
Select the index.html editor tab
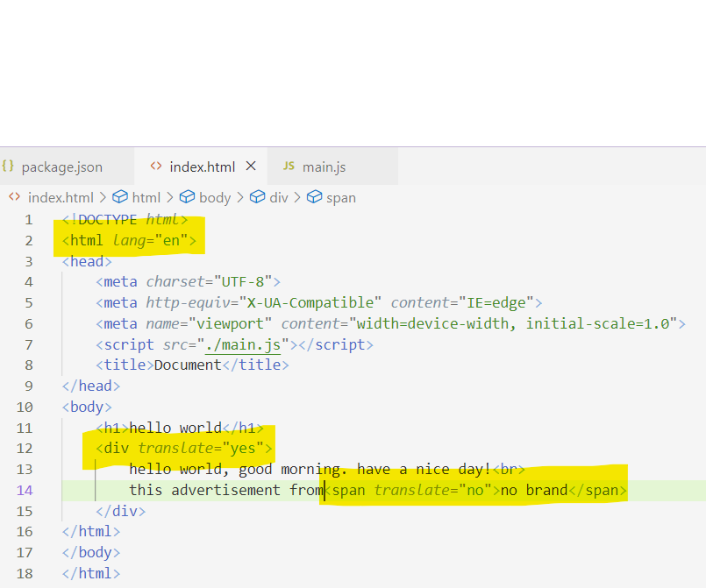(202, 166)
